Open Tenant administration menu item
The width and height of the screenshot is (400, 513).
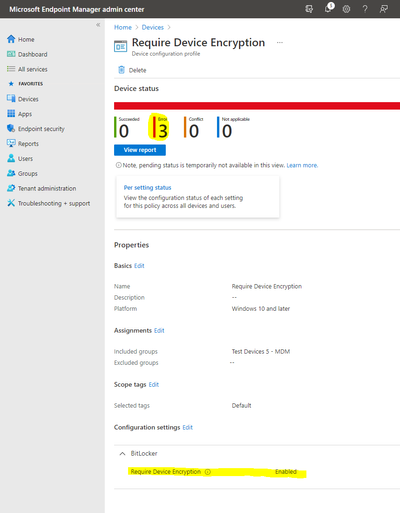click(x=47, y=188)
